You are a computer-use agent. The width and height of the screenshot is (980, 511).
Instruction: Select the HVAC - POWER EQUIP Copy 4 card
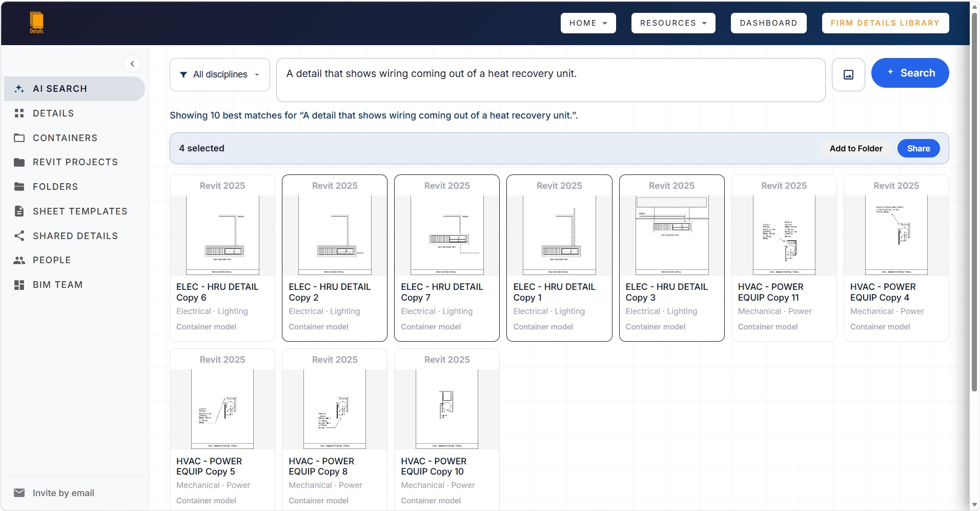[x=896, y=258]
